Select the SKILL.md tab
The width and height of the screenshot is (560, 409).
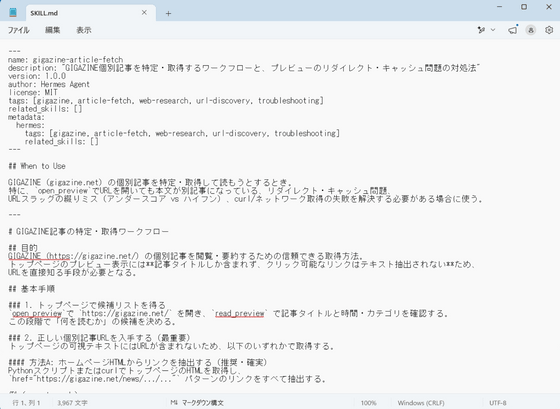[91, 13]
